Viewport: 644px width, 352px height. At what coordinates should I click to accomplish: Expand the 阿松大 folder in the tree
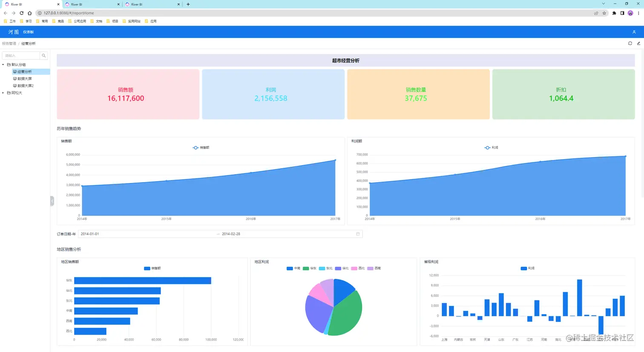click(3, 93)
